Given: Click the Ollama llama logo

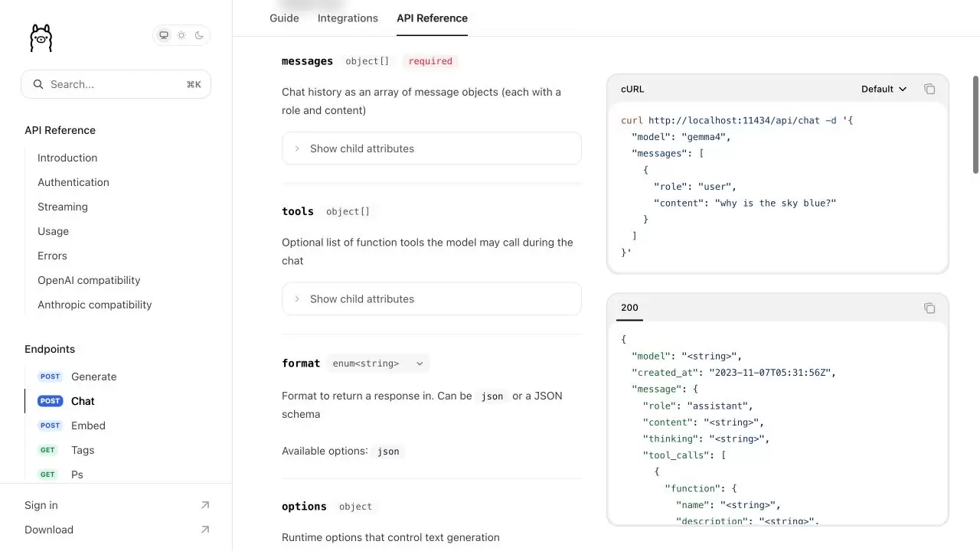Looking at the screenshot, I should [41, 37].
